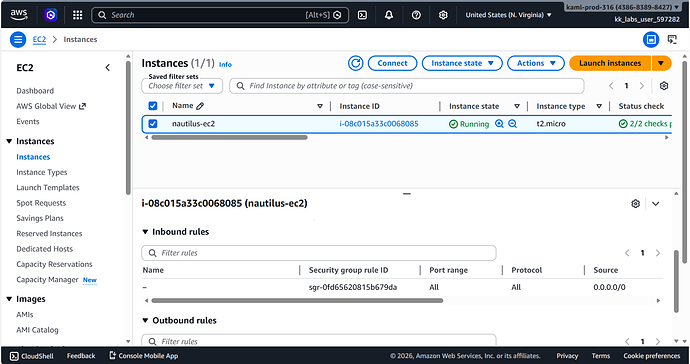
Task: Click the details panel resize handle
Action: [407, 194]
